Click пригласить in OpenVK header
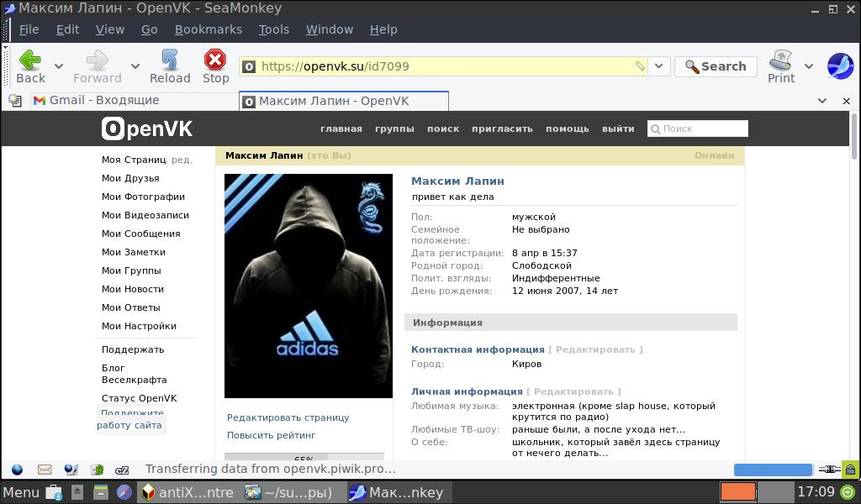Image resolution: width=861 pixels, height=504 pixels. click(502, 129)
